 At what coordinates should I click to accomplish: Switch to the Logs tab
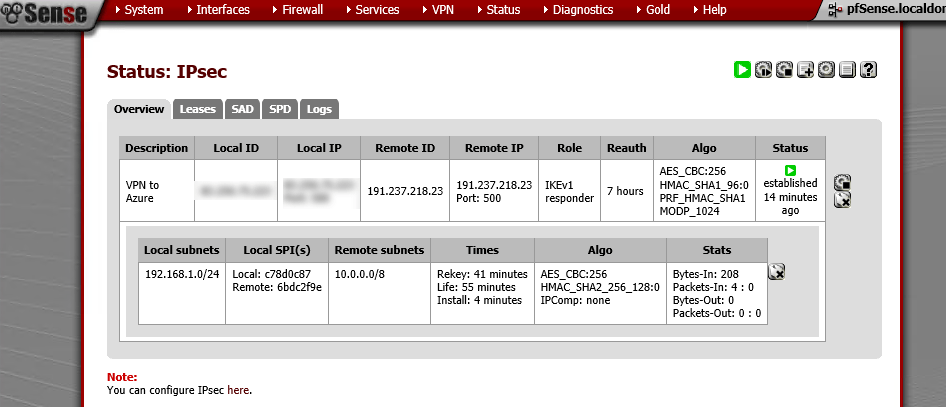(x=319, y=109)
